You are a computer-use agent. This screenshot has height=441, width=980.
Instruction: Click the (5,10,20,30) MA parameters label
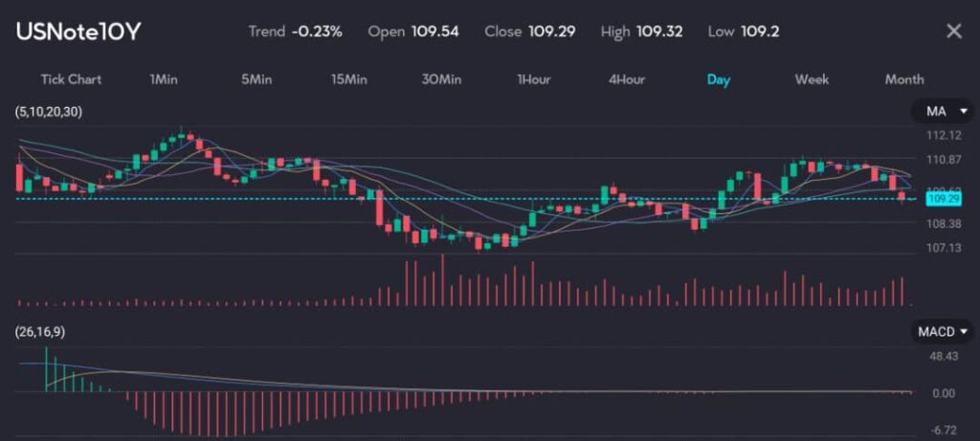49,113
